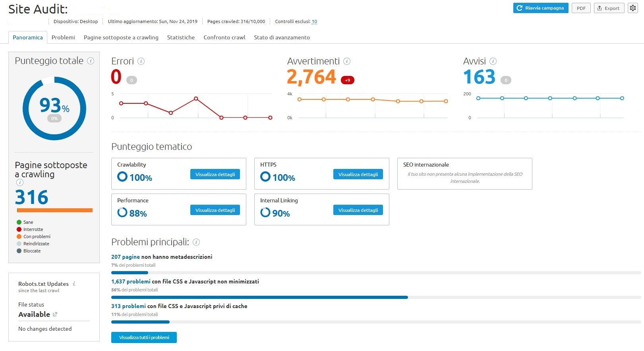Open the Problemi tab
This screenshot has width=644, height=351.
pos(63,37)
